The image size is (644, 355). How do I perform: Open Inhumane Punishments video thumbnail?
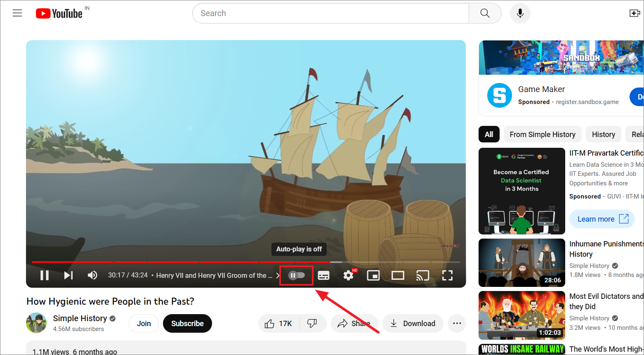522,263
